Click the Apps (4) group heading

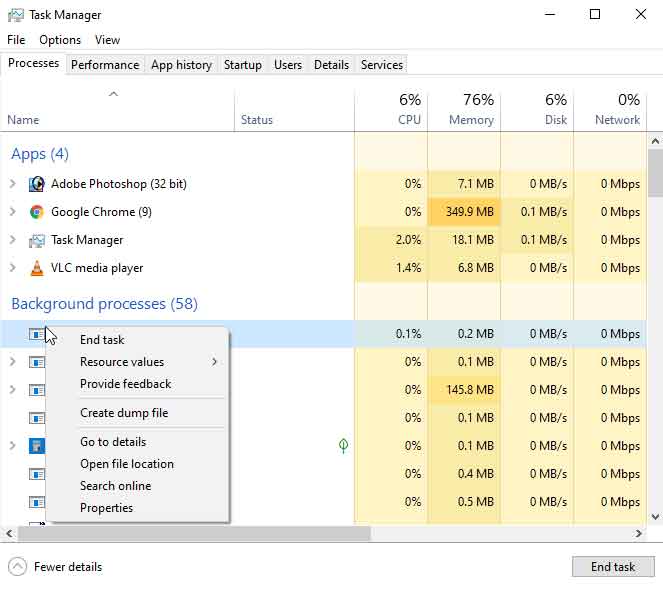tap(40, 154)
